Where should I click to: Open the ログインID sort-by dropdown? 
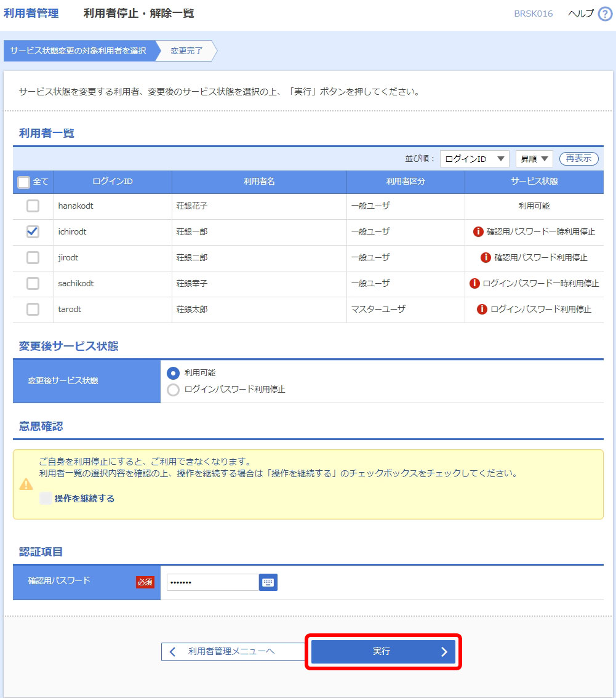click(474, 159)
